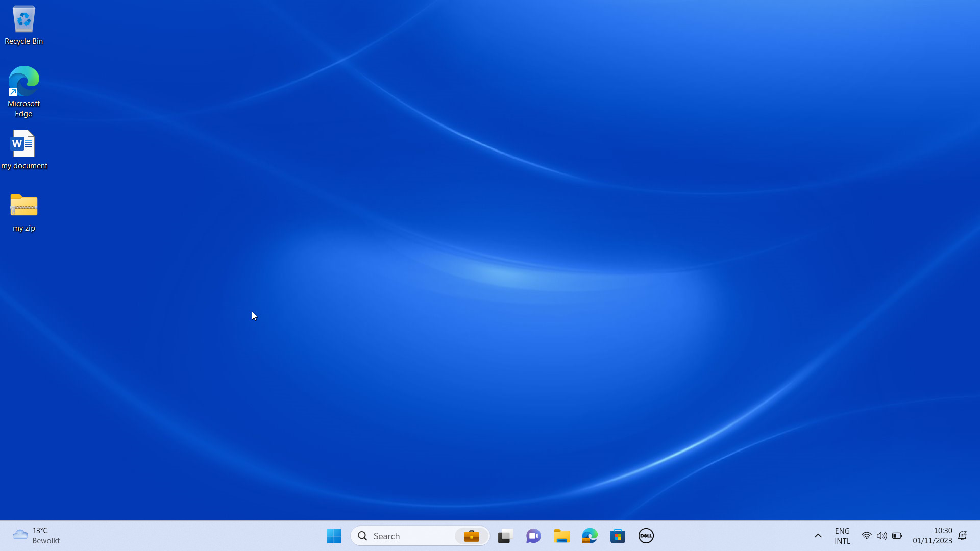Open notifications bell icon

click(x=962, y=536)
